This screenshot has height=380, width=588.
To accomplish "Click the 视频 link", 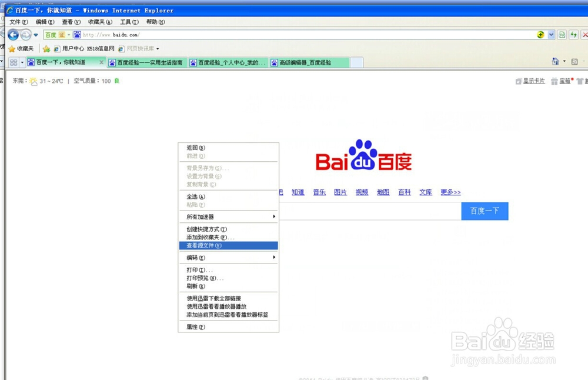I will pos(362,192).
